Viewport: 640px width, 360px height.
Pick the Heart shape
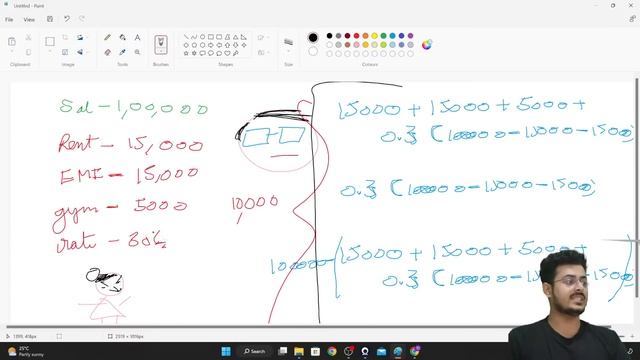point(227,53)
